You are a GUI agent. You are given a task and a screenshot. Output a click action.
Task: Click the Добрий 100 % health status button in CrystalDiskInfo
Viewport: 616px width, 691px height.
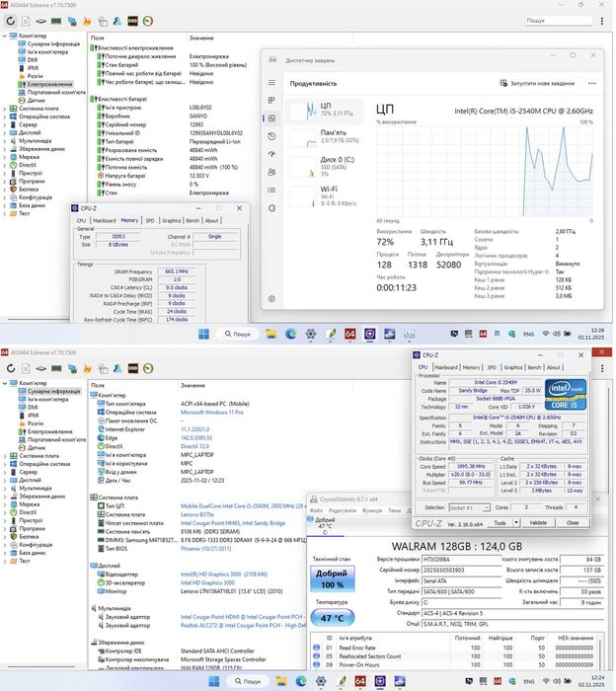pos(333,579)
